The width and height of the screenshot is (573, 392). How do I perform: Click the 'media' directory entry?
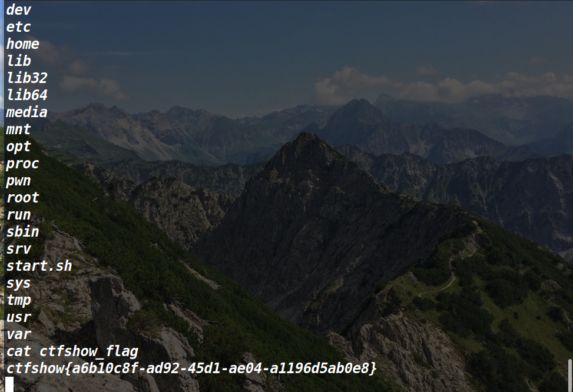click(27, 112)
